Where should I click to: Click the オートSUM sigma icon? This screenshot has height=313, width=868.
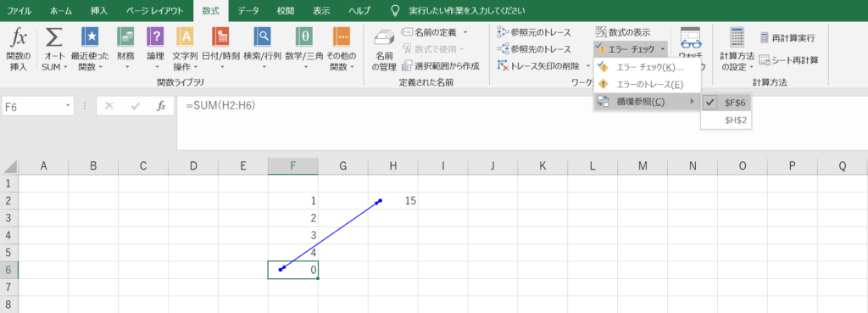tap(53, 37)
